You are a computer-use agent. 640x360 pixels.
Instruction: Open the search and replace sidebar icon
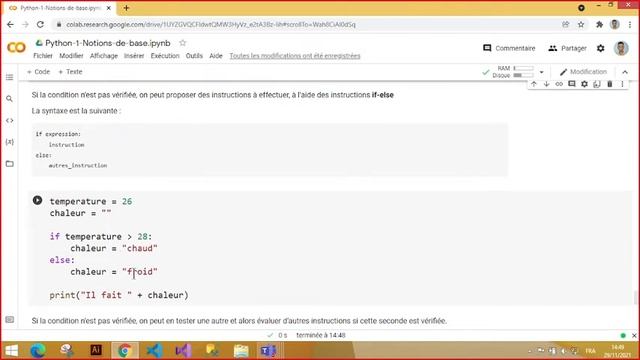click(9, 99)
